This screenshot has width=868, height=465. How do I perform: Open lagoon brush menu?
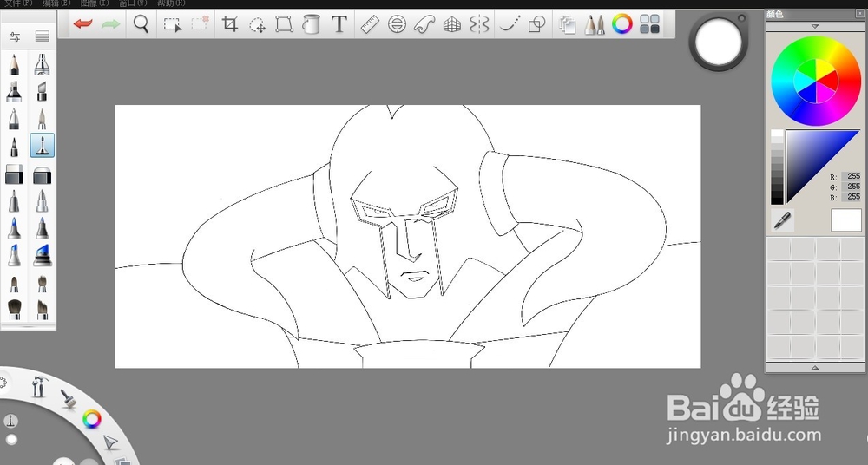click(69, 398)
